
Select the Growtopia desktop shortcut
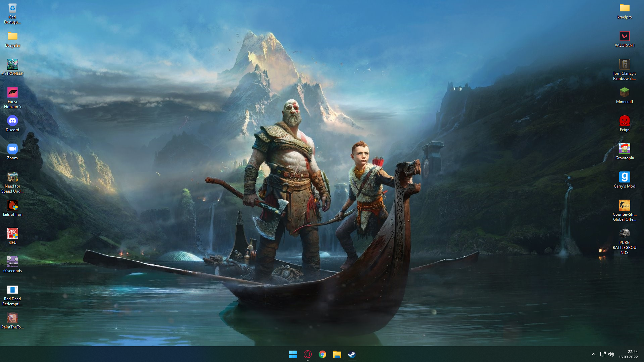625,152
